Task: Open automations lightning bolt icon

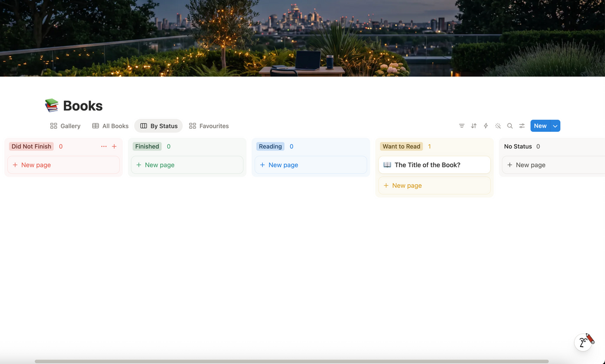Action: click(x=486, y=126)
